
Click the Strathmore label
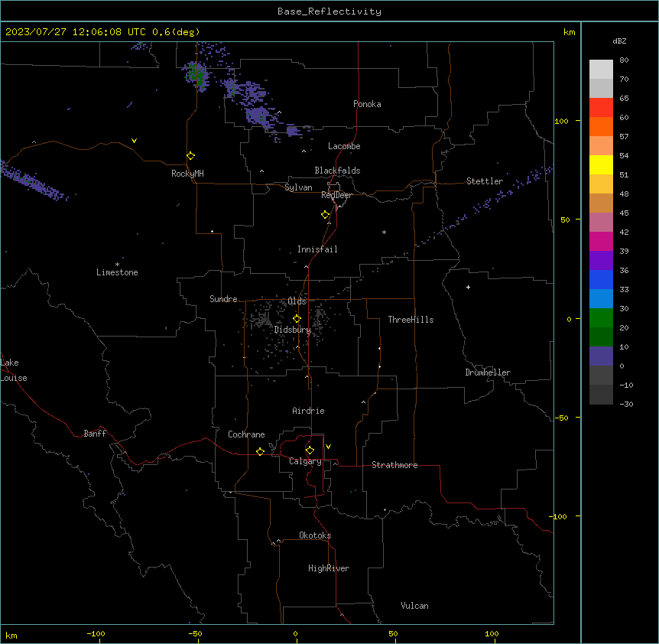(394, 465)
